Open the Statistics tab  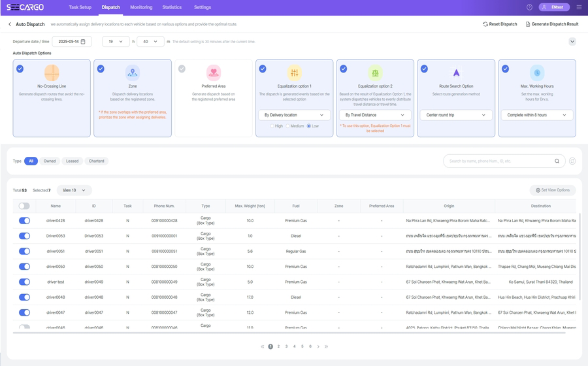click(x=172, y=7)
